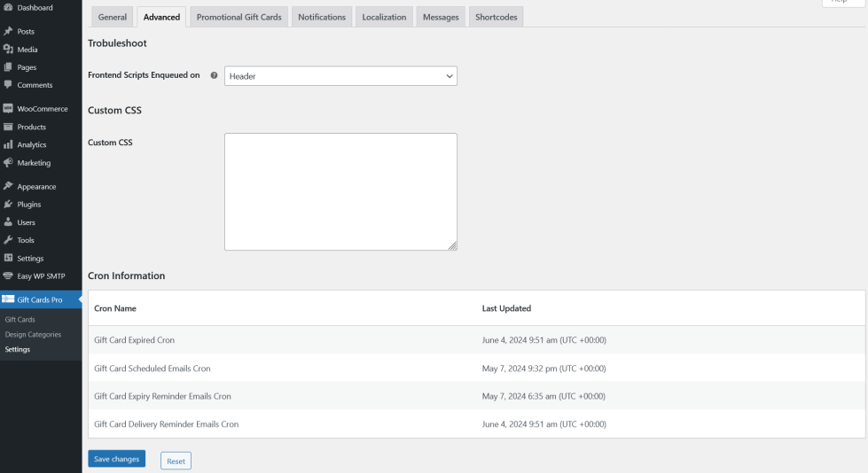Click the Dashboard icon in the sidebar

point(8,8)
